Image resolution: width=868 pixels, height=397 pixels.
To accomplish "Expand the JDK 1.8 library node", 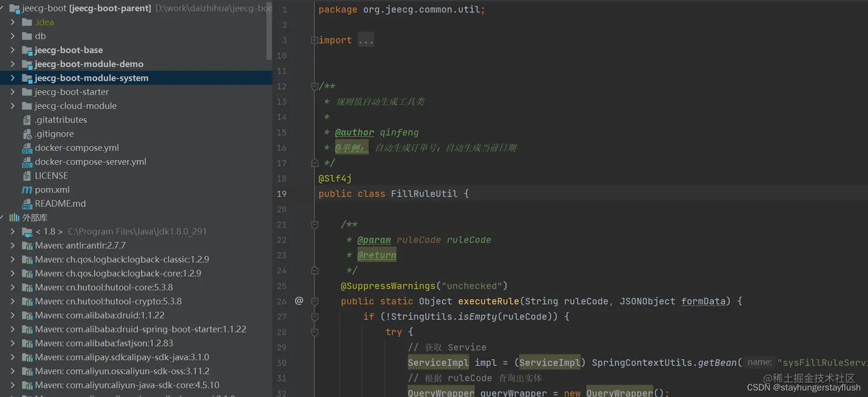I will tap(13, 232).
